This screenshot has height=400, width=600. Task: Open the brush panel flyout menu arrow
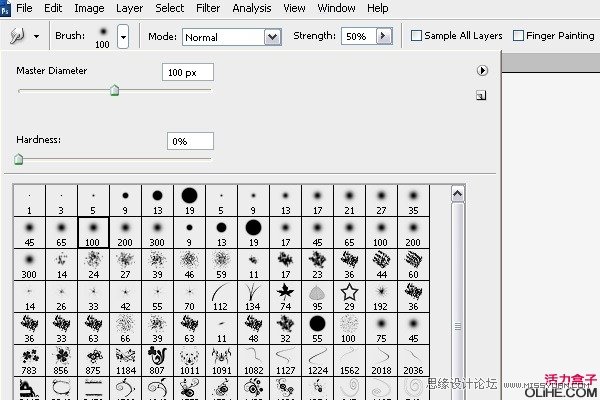click(x=482, y=70)
